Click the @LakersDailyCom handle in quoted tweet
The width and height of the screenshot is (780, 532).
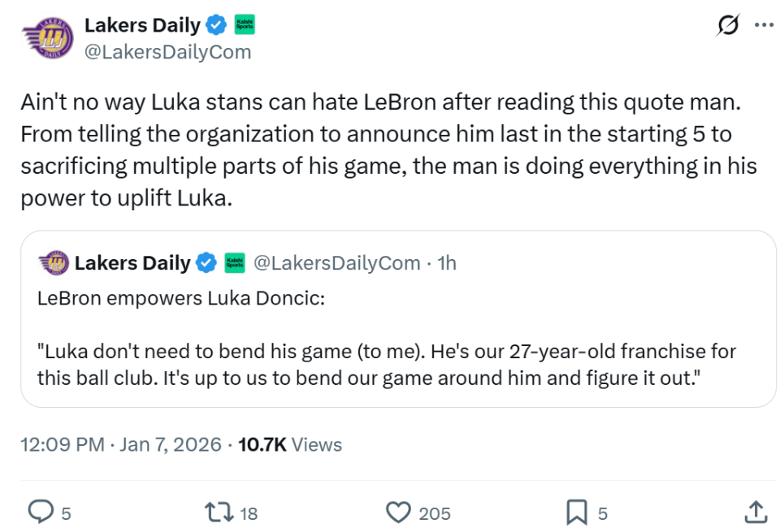[x=336, y=262]
